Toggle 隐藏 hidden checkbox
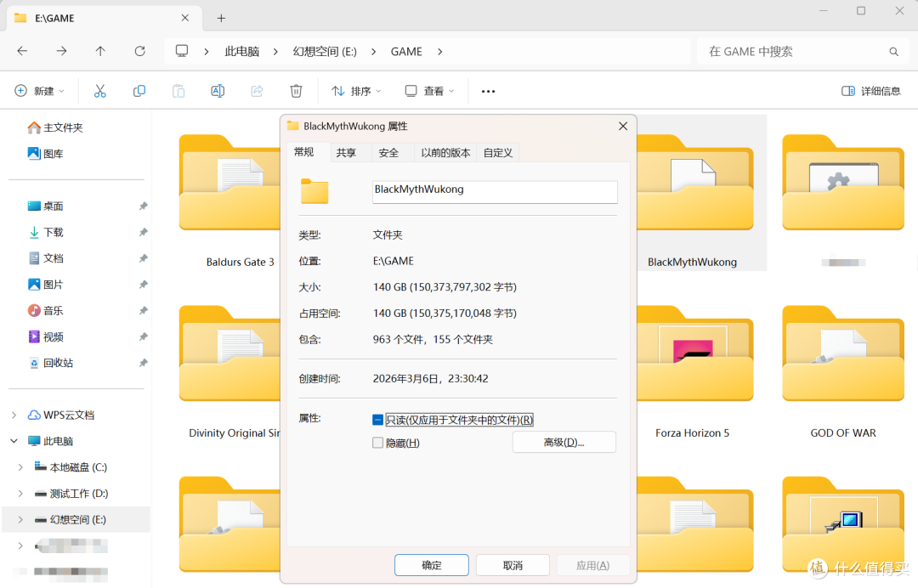Image resolution: width=918 pixels, height=588 pixels. pos(377,443)
